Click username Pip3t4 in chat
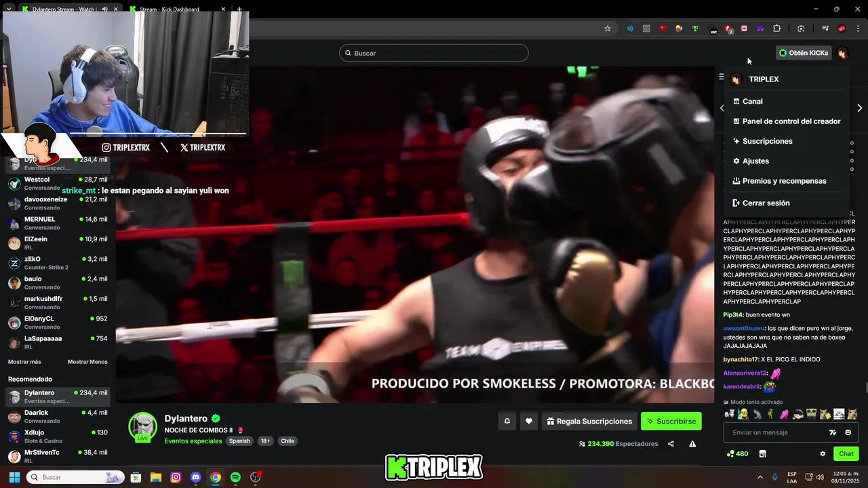 [733, 314]
